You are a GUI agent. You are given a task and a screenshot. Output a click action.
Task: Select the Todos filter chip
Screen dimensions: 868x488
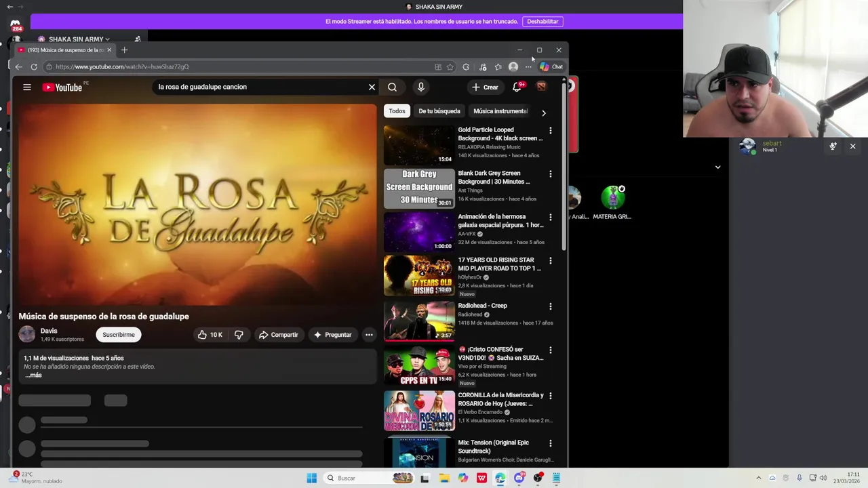coord(397,111)
